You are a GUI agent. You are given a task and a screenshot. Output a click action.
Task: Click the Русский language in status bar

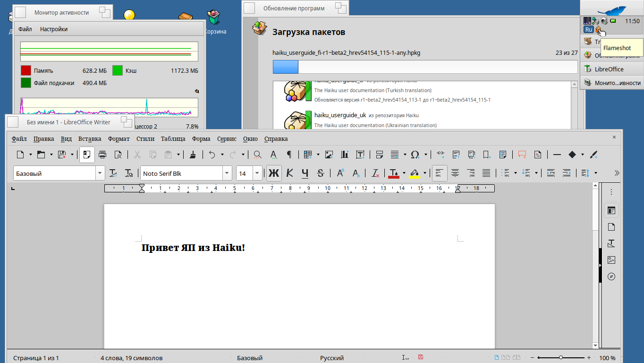pyautogui.click(x=332, y=358)
